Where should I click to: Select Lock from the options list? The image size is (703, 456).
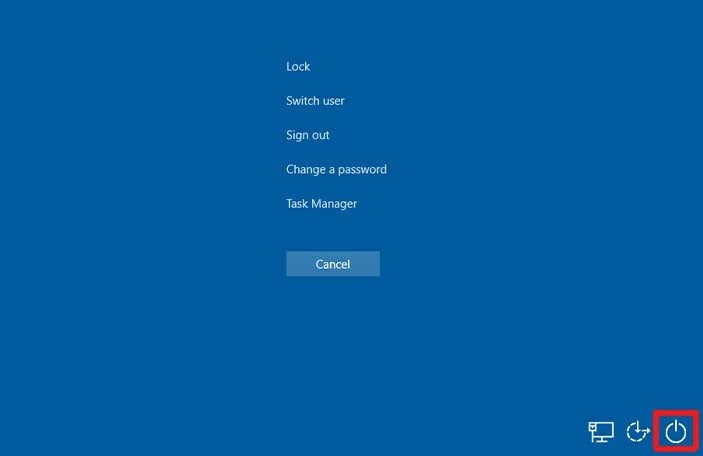298,67
